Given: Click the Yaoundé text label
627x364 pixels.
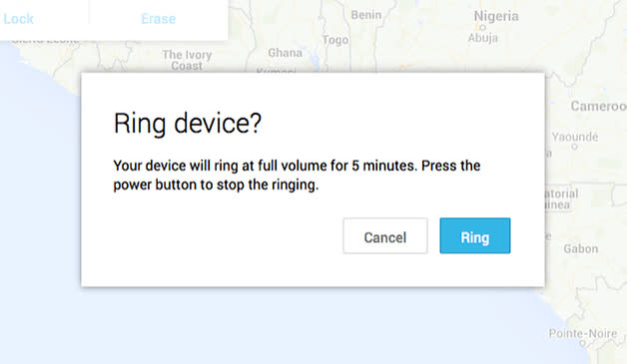Looking at the screenshot, I should [575, 137].
